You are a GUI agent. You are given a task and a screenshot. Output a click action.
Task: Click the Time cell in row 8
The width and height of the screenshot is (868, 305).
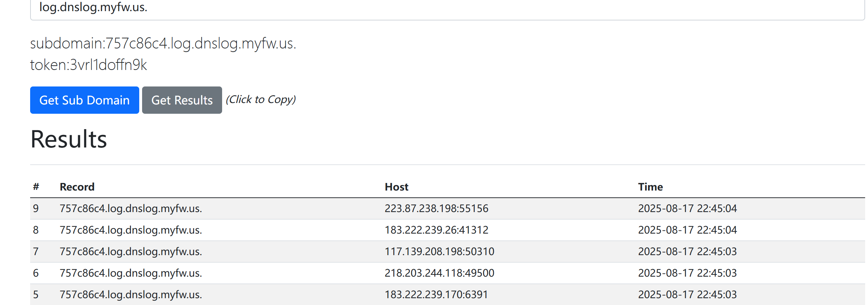[687, 230]
